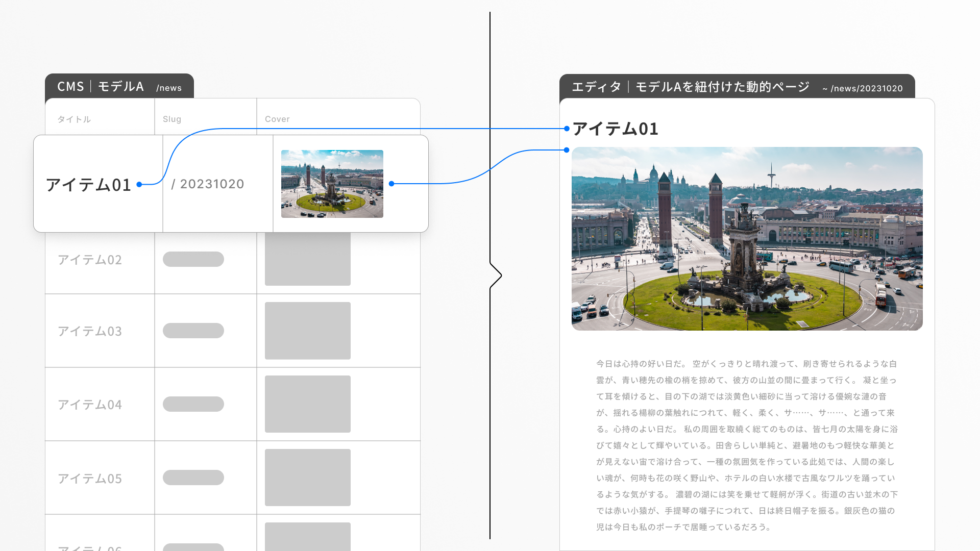Screen dimensions: 980x551
Task: Select the アイテム01 title in CMS row
Action: coord(89,185)
